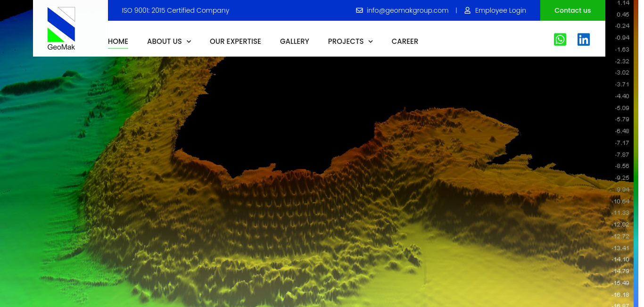The image size is (644, 307).
Task: Click the depth scale legend at -9.94
Action: pyautogui.click(x=622, y=190)
